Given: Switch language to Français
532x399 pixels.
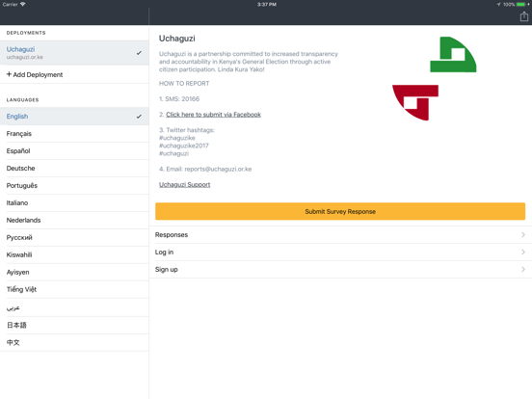Looking at the screenshot, I should coord(74,134).
